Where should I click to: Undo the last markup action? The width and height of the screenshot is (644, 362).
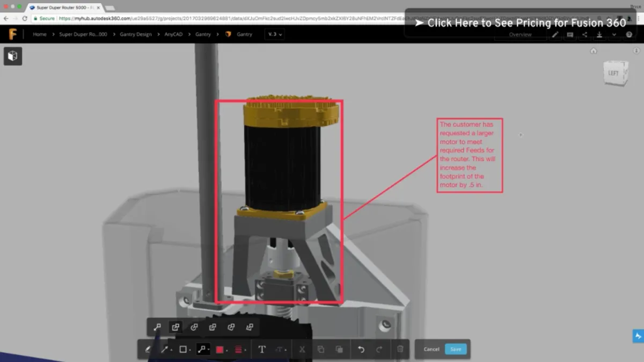pyautogui.click(x=361, y=349)
